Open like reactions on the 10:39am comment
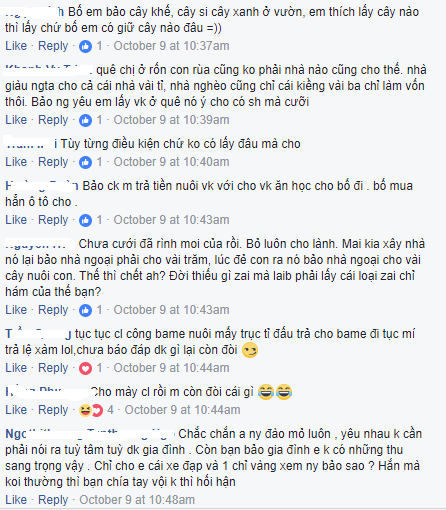 pyautogui.click(x=85, y=120)
